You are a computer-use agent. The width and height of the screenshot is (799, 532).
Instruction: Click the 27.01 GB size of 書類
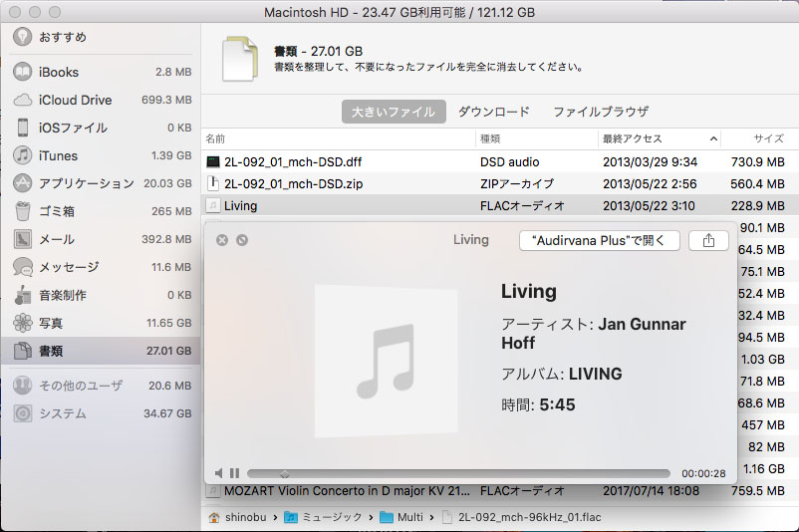[168, 351]
